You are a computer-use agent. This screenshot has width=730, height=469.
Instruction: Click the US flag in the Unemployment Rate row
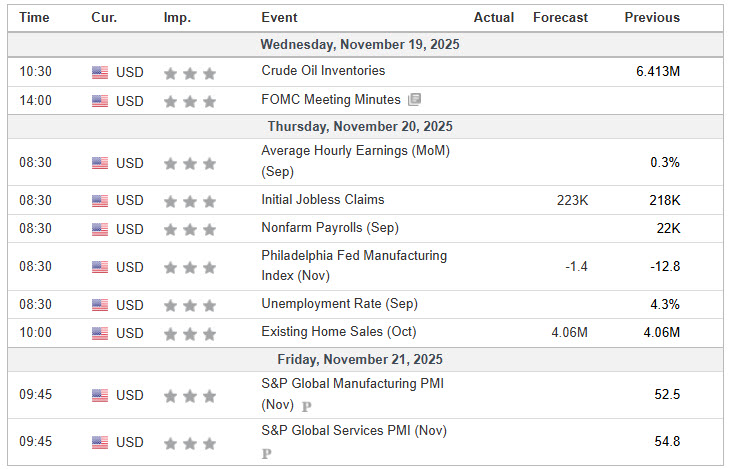100,305
